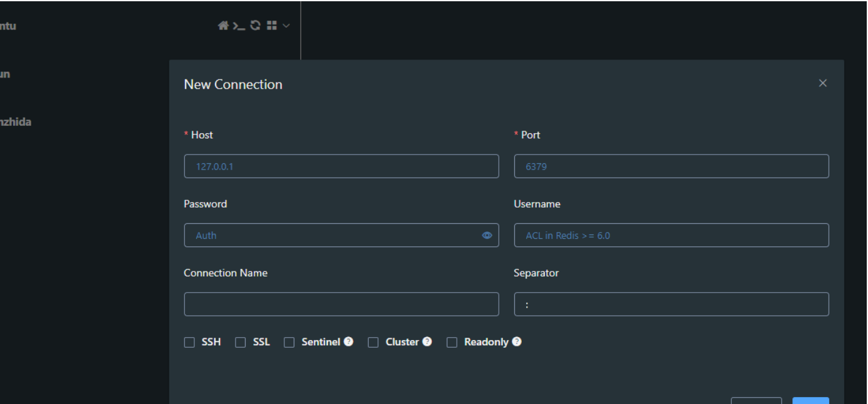The image size is (868, 404).
Task: Select the Password Auth field
Action: click(x=331, y=235)
